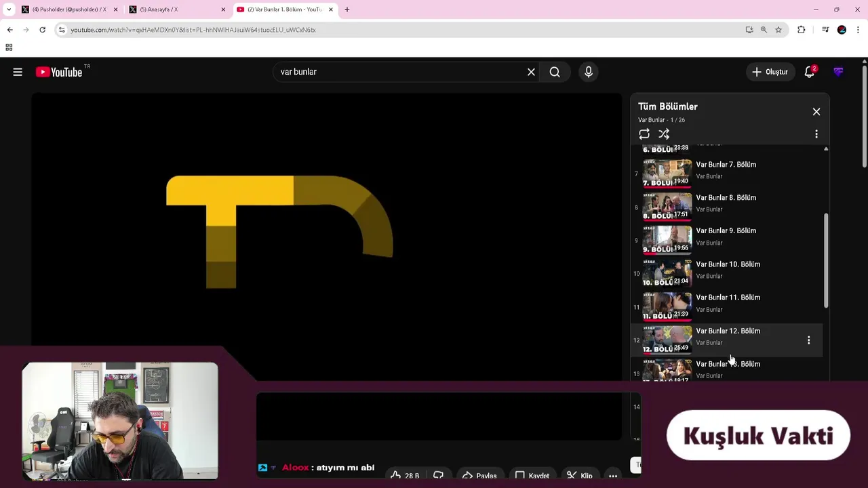Switch to the Pusholder (@pusholder) / X tab
The image size is (868, 488).
(69, 9)
